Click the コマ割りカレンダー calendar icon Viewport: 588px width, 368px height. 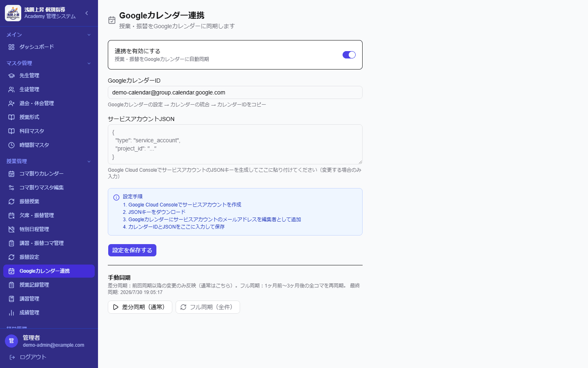(11, 174)
